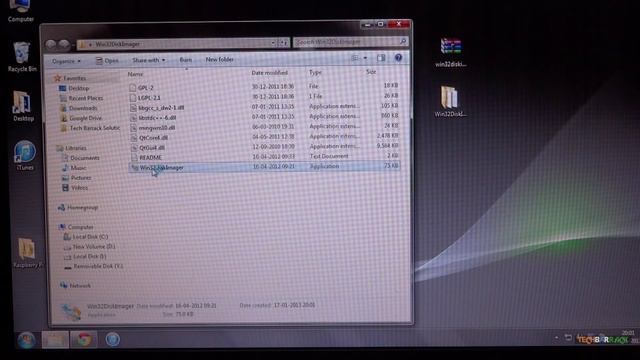Click the New folder button

pyautogui.click(x=219, y=59)
